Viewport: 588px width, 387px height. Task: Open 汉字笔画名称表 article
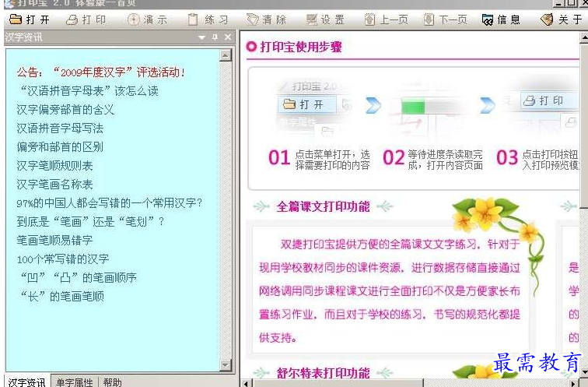click(x=54, y=185)
